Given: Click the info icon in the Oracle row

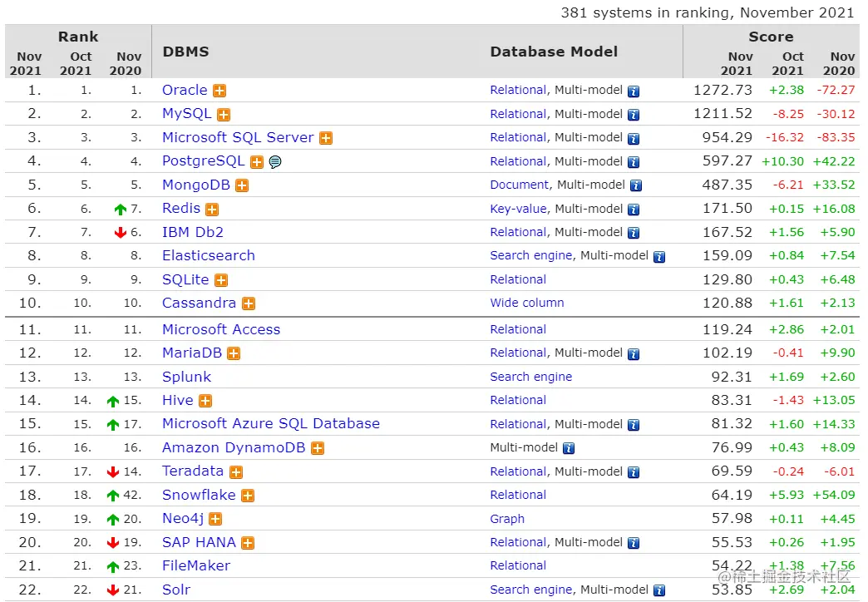Looking at the screenshot, I should pos(634,91).
